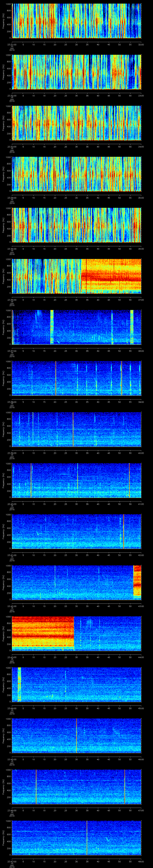
Task: Click the '41:00' end time label
Action: click(x=141, y=504)
